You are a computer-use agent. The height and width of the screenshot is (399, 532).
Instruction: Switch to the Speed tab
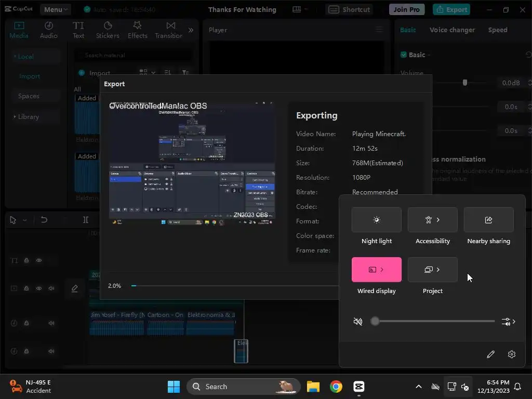coord(498,30)
